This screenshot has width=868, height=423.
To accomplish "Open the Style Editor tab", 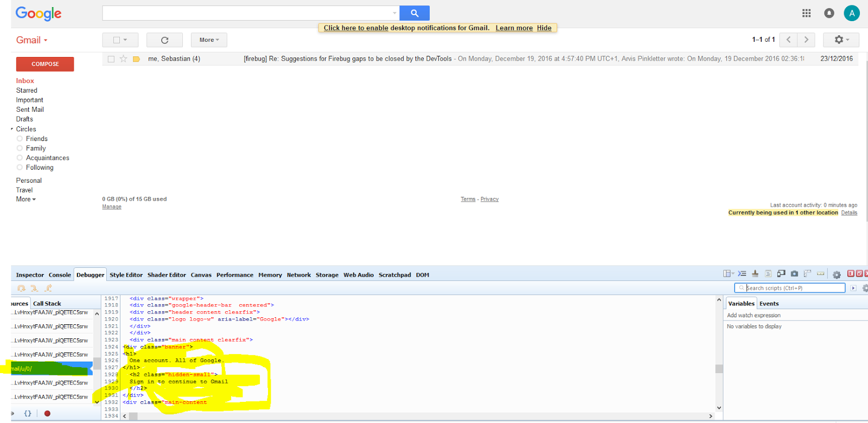I will point(126,275).
